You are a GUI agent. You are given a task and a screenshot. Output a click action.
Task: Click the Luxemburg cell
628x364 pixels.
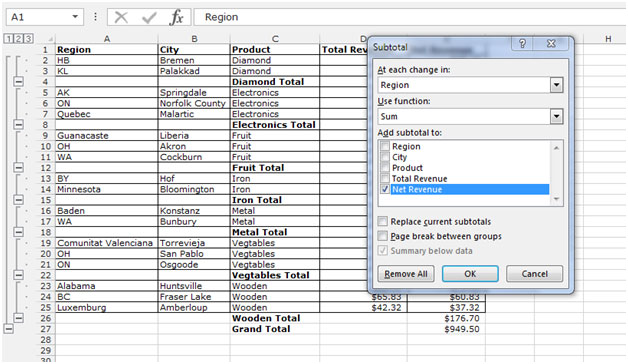(x=107, y=308)
